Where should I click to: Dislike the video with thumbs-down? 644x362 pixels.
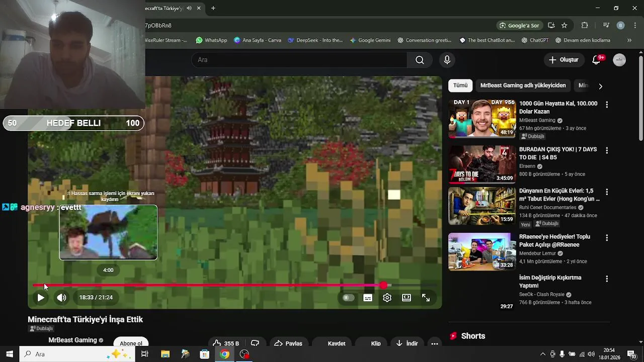tap(255, 343)
